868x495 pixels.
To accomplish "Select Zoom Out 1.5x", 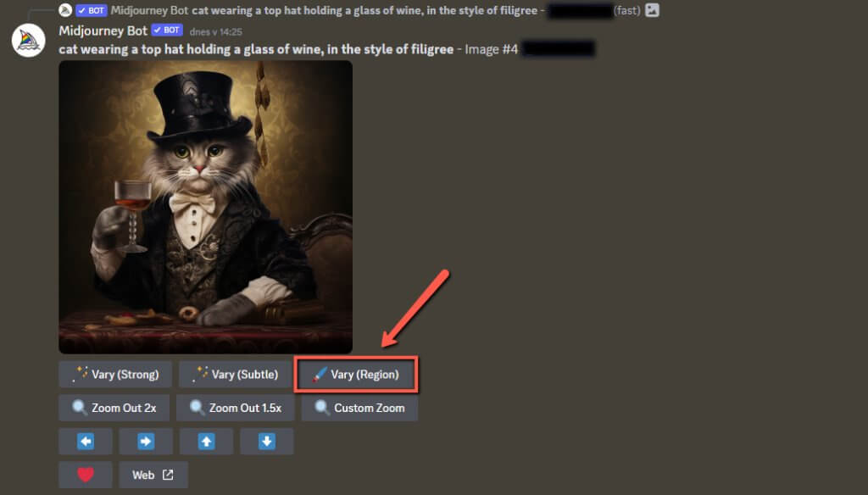I will [236, 408].
